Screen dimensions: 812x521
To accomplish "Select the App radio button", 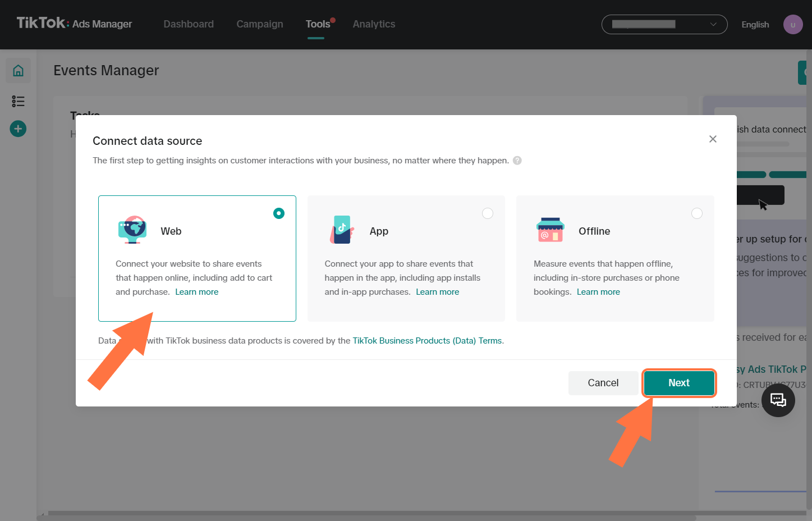I will coord(488,213).
